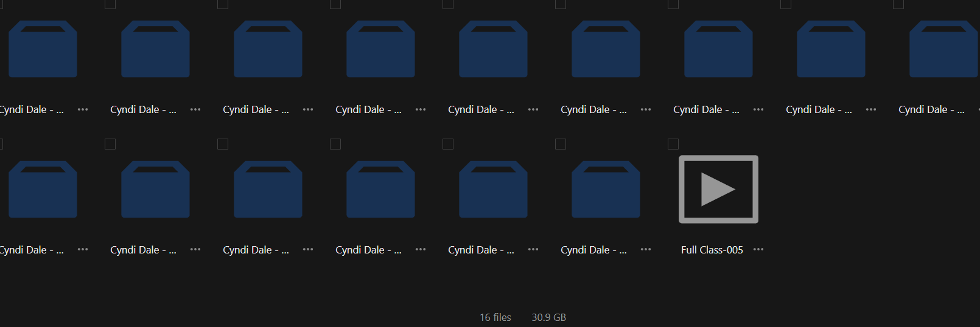This screenshot has width=980, height=327.
Task: Open the eighth folder icon in top row
Action: (x=831, y=49)
